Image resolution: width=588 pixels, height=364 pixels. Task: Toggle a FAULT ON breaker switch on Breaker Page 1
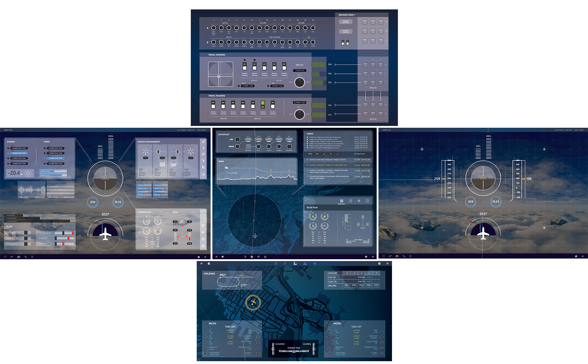point(365,22)
